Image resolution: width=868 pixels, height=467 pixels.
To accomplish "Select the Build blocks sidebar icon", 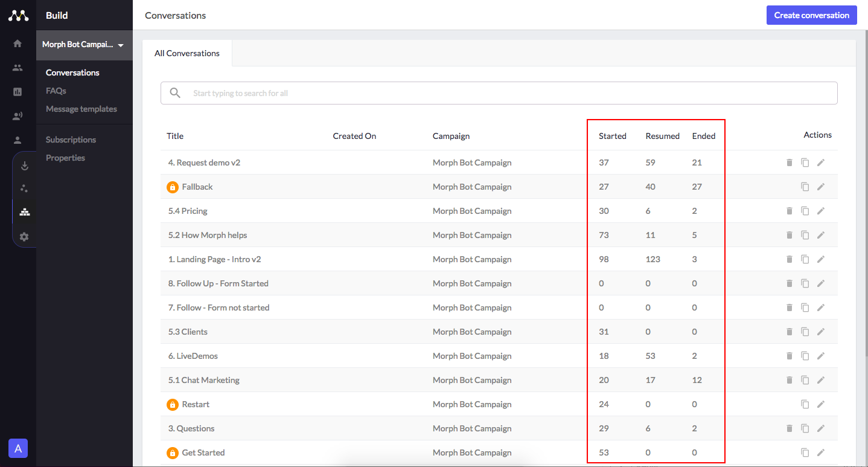I will point(24,212).
